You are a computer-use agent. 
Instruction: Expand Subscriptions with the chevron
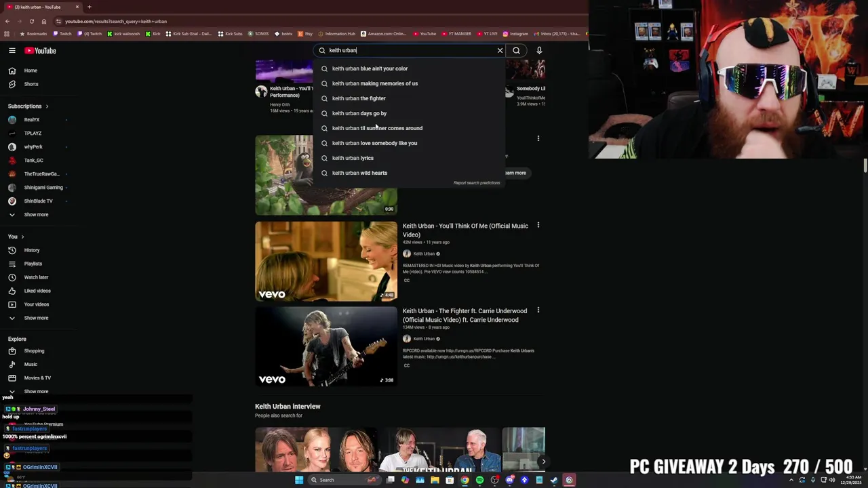coord(47,106)
